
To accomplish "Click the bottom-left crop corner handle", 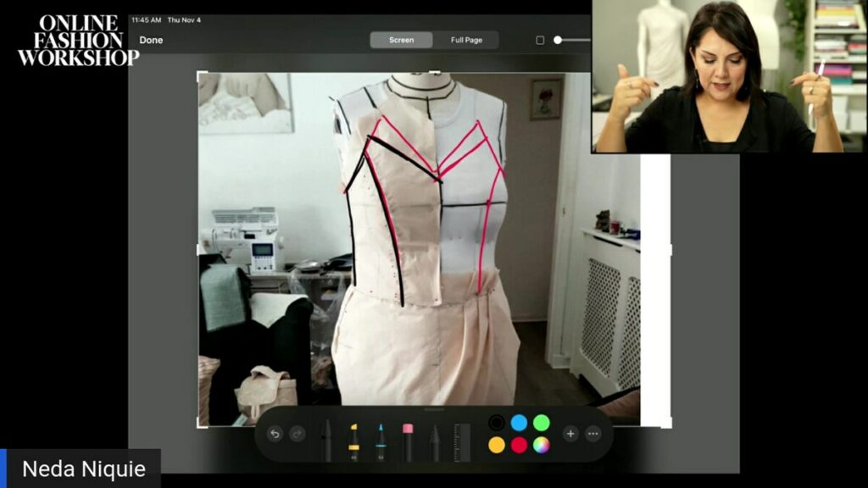I will 201,424.
